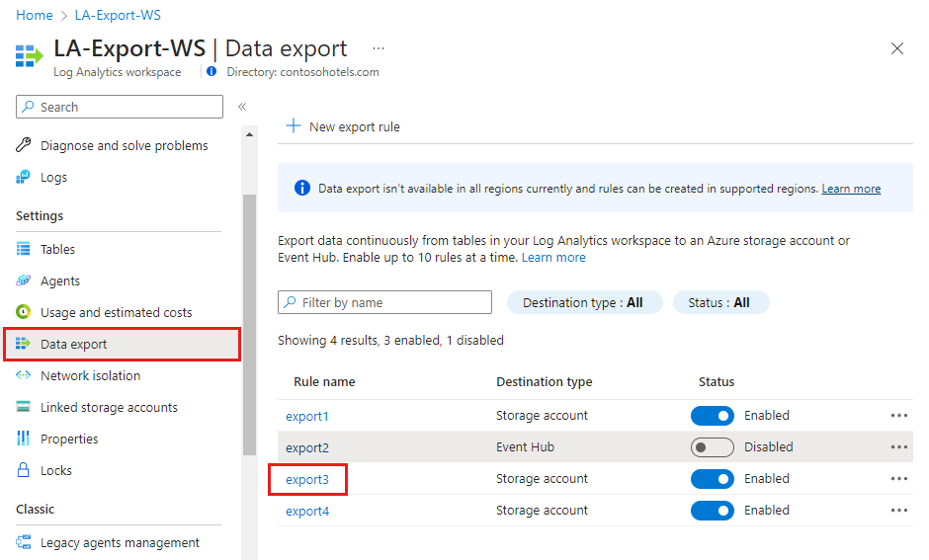Open Diagnose and solve problems wrench icon
This screenshot has width=929, height=560.
pyautogui.click(x=24, y=146)
